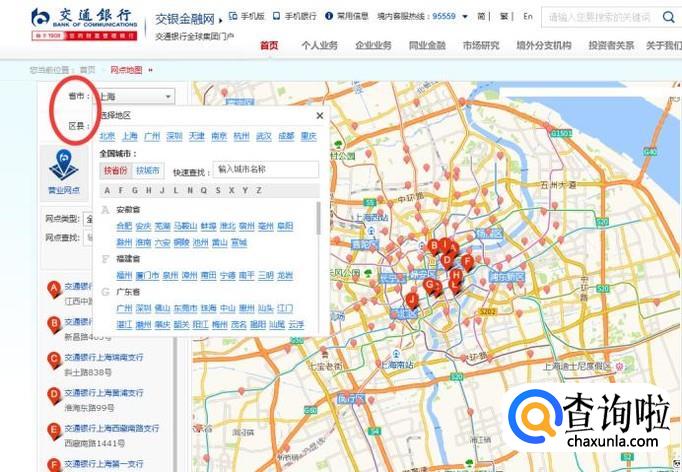Open 交通银行上海黄浦支行 branch entry
This screenshot has width=682, height=472.
pyautogui.click(x=104, y=393)
